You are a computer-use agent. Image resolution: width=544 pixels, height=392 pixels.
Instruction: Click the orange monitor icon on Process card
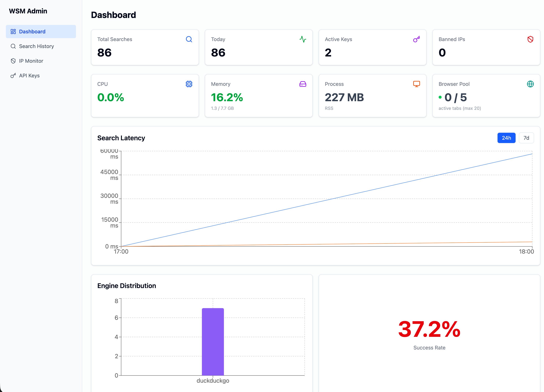click(416, 84)
